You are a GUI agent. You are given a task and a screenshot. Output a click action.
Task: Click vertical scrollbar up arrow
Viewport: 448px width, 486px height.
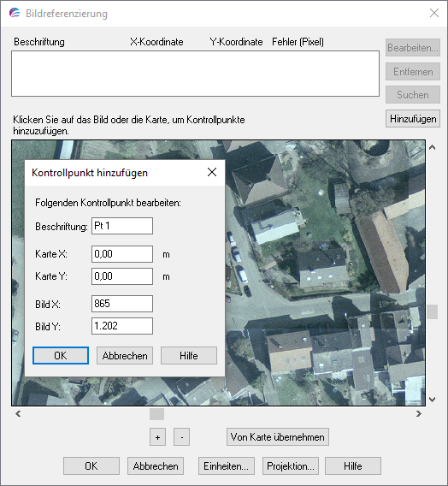click(433, 147)
